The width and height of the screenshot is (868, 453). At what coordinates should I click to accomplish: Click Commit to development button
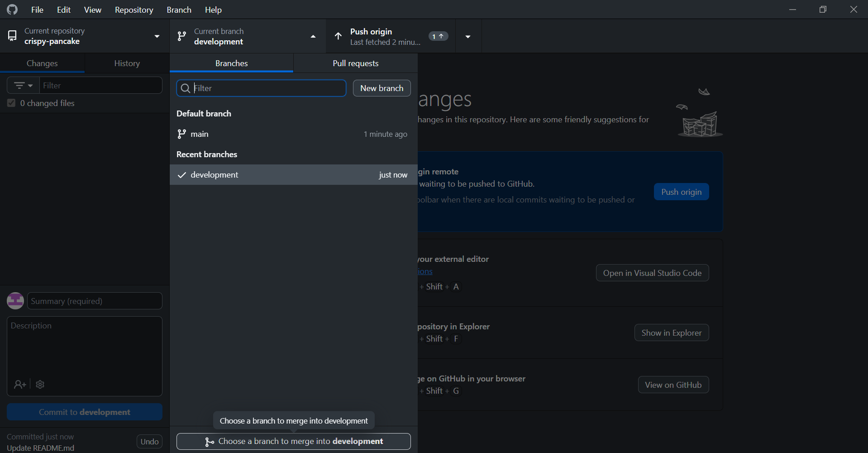(x=85, y=412)
